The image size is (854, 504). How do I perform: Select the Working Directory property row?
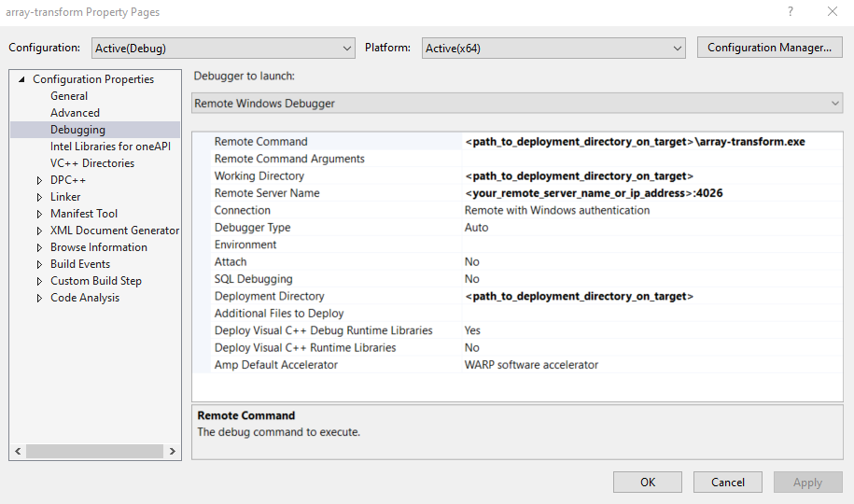tap(259, 176)
